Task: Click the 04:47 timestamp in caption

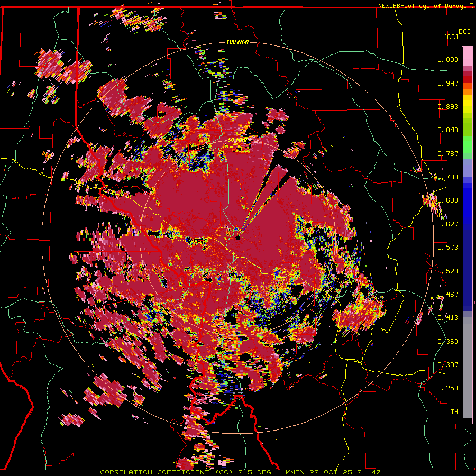Action: (x=370, y=472)
